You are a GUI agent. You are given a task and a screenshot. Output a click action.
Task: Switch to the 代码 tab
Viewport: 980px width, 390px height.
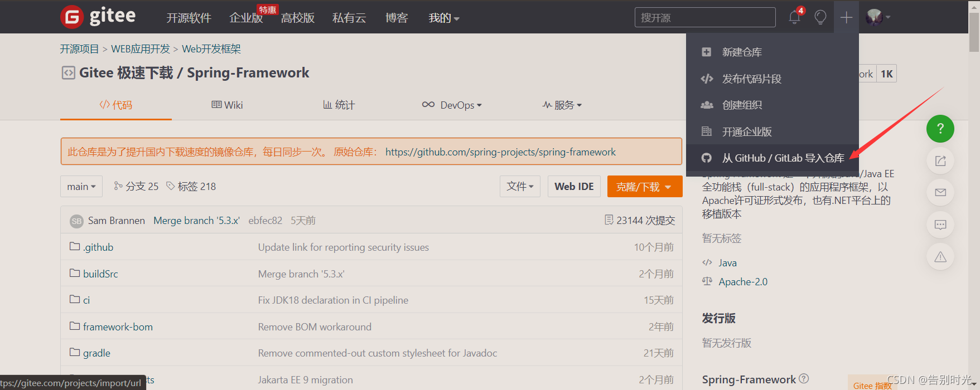tap(116, 105)
